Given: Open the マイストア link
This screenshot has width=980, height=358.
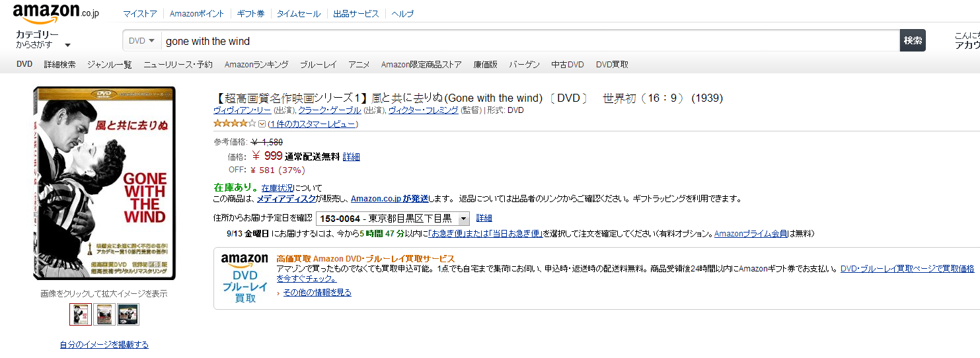Looking at the screenshot, I should click(140, 14).
